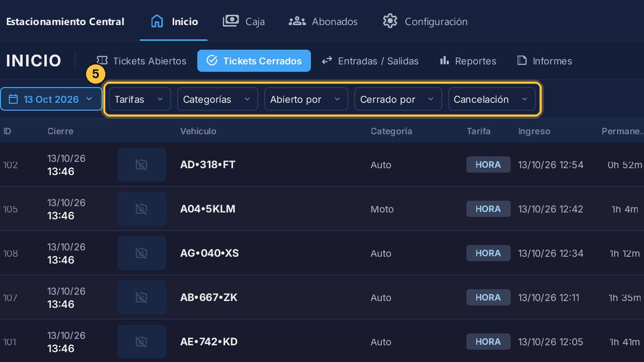This screenshot has width=644, height=362.
Task: Click the HORA tag for ticket 107
Action: pos(488,298)
